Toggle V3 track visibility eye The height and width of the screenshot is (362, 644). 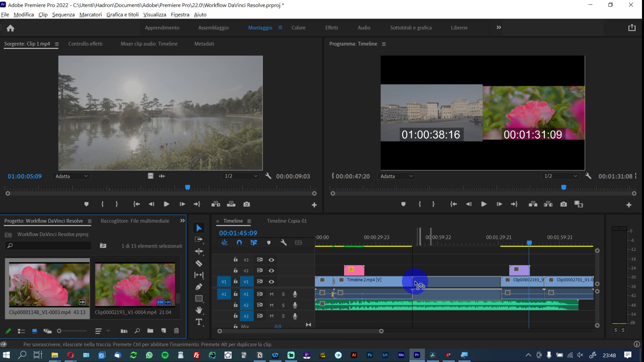[x=271, y=260]
